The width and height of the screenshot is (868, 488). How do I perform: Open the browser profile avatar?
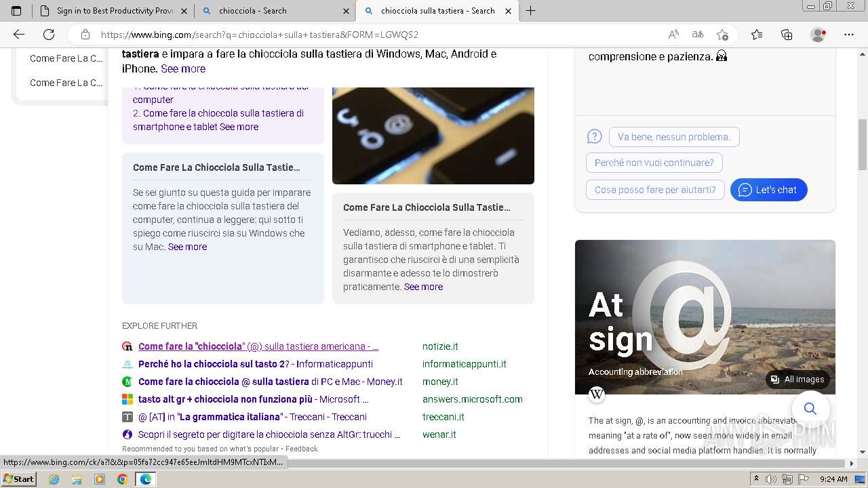tap(818, 35)
